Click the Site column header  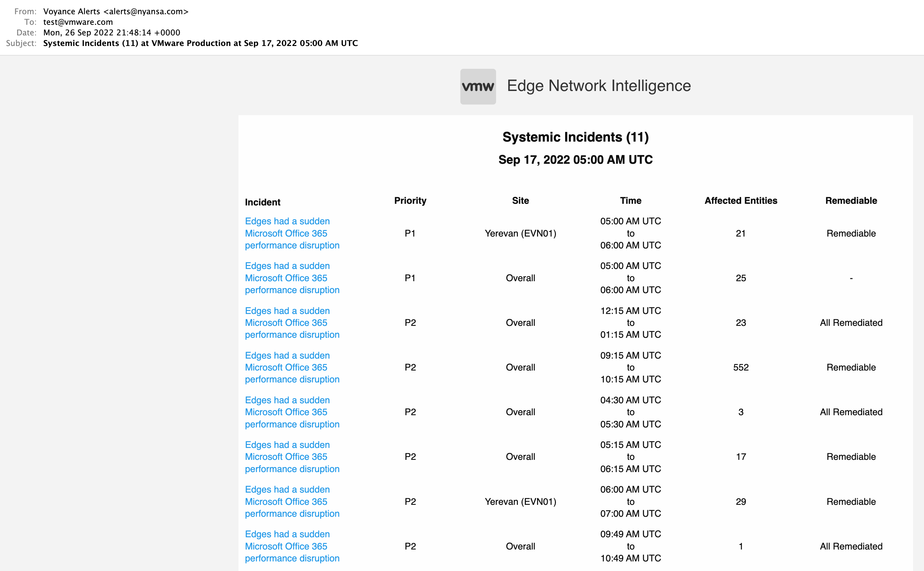521,200
